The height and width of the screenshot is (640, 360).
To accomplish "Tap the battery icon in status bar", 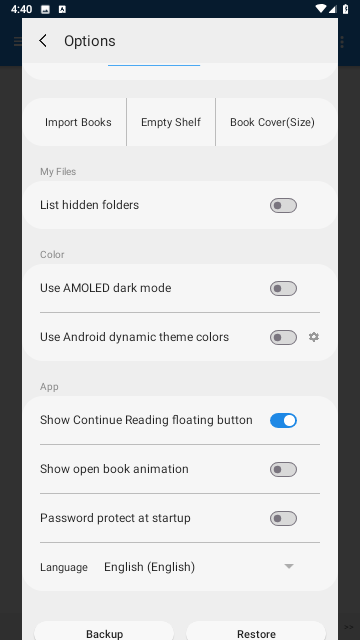I will tap(346, 9).
